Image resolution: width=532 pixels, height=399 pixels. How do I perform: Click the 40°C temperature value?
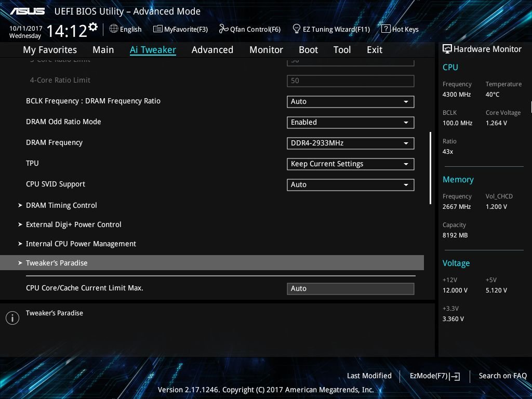(493, 95)
